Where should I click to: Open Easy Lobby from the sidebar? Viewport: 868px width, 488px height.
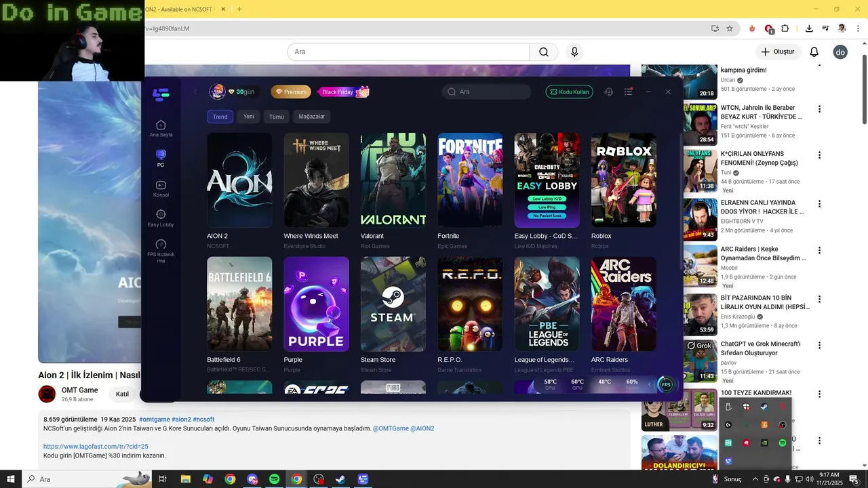coord(161,218)
